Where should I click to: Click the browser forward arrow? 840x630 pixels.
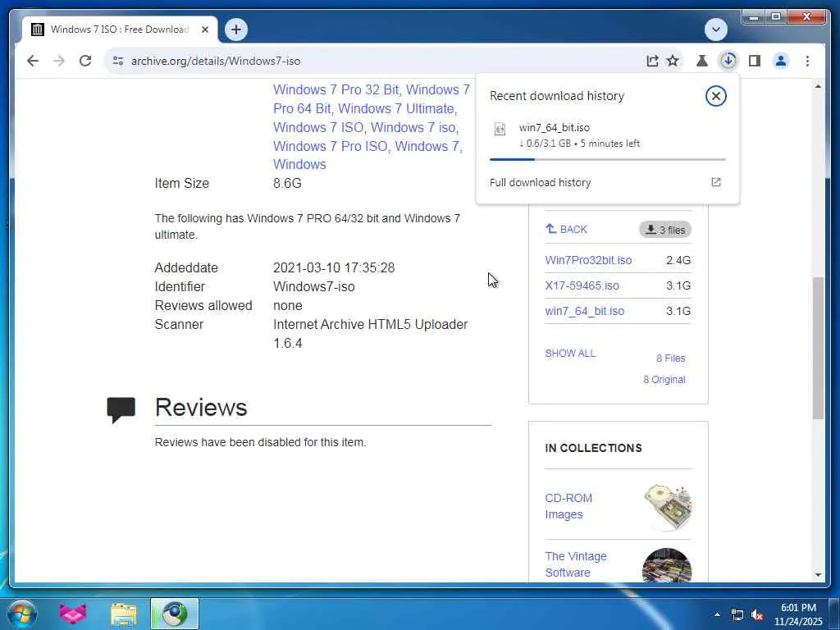59,61
